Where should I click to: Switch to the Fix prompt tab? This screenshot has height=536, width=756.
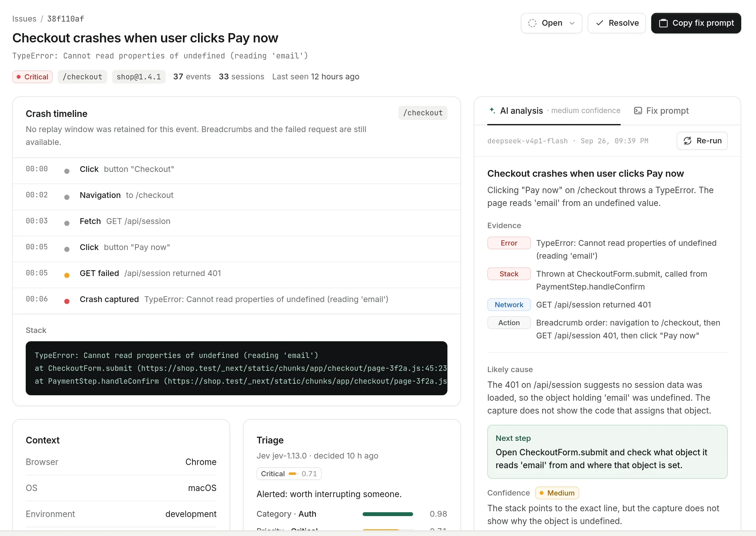[661, 111]
